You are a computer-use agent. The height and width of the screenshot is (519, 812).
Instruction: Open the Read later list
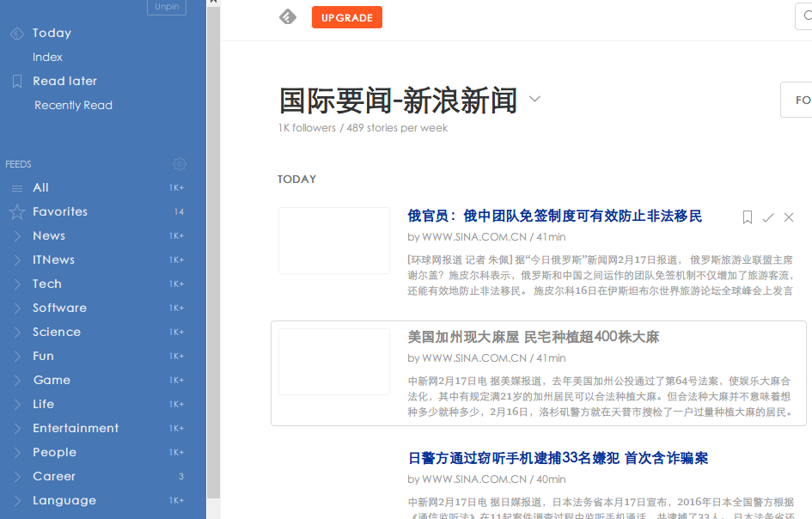64,81
